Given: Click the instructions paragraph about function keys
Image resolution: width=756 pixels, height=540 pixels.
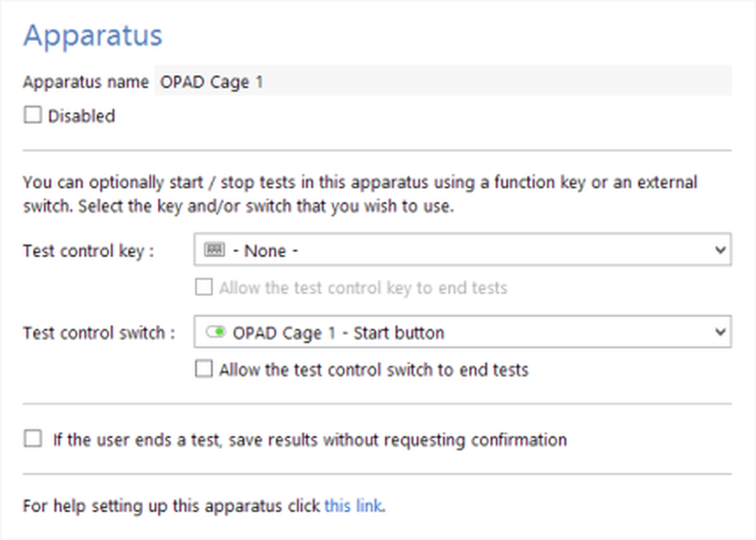Looking at the screenshot, I should [x=360, y=193].
